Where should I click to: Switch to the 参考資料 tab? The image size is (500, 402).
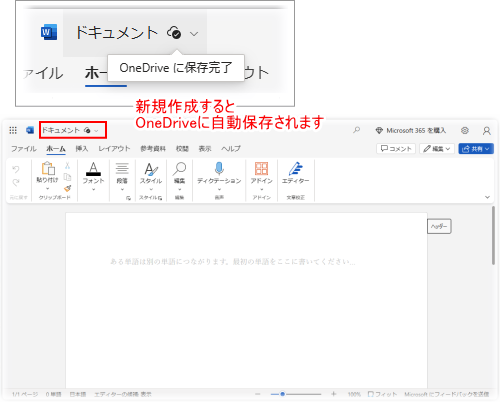click(x=153, y=149)
